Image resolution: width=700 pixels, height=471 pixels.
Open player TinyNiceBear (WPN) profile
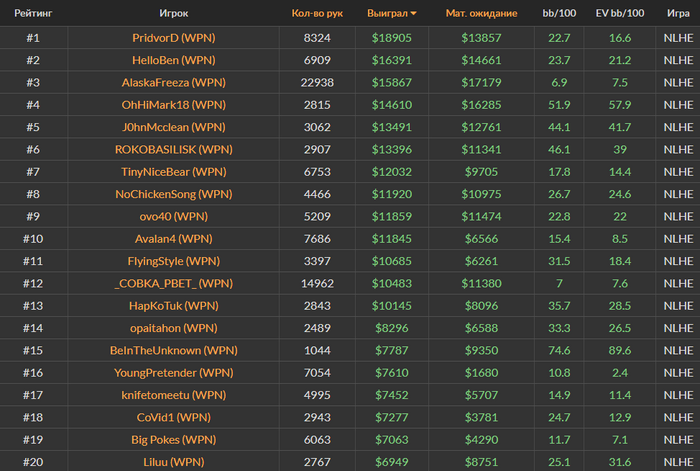tap(174, 172)
